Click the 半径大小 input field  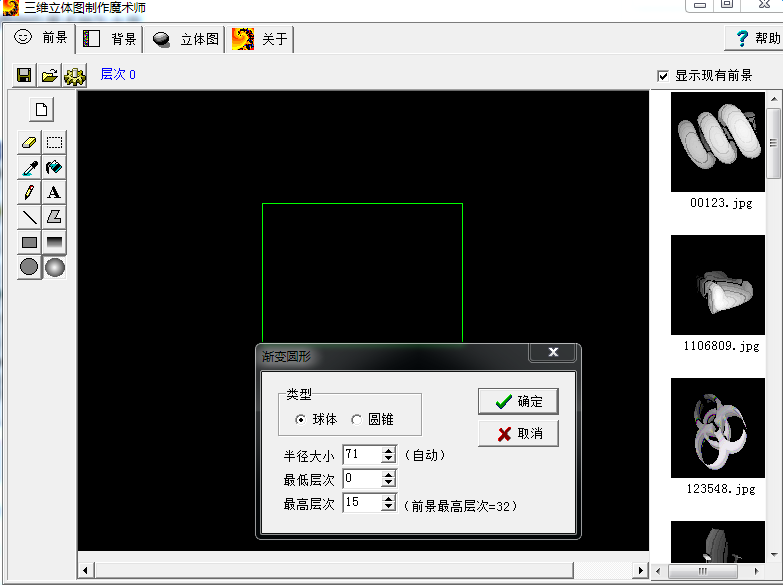(362, 455)
